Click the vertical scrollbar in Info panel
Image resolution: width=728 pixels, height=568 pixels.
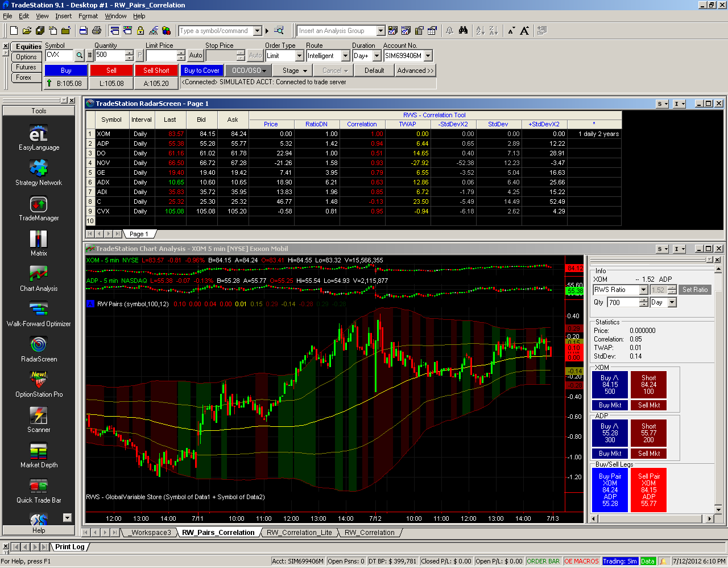coord(718,389)
